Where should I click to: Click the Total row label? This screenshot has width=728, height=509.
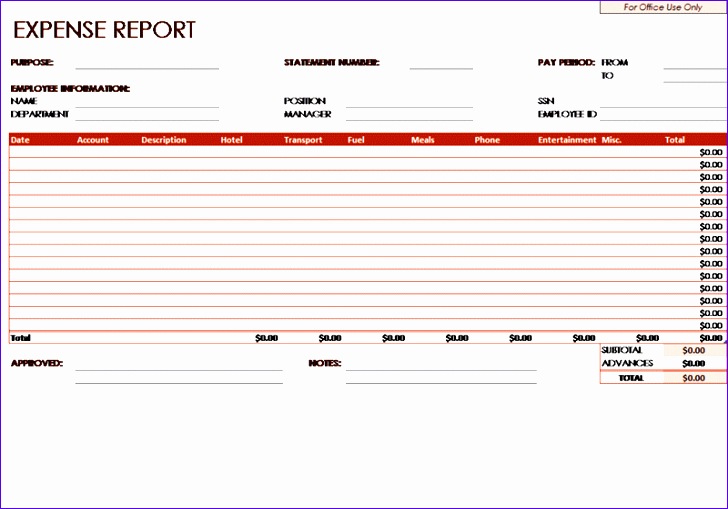[x=20, y=338]
